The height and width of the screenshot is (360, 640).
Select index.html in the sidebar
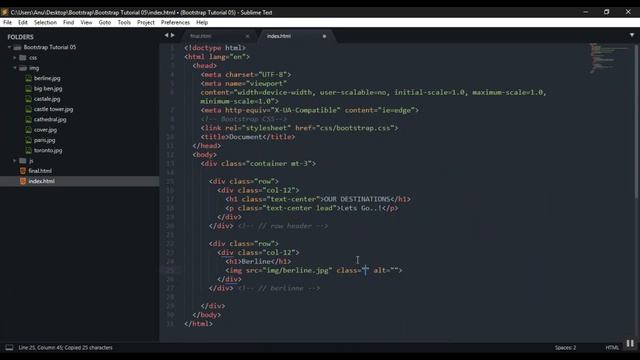pyautogui.click(x=41, y=181)
